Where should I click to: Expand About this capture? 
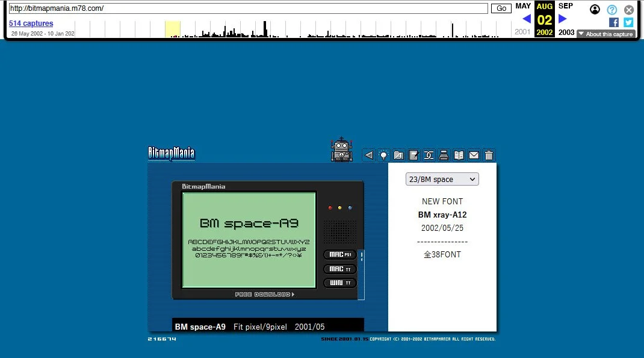click(x=606, y=34)
